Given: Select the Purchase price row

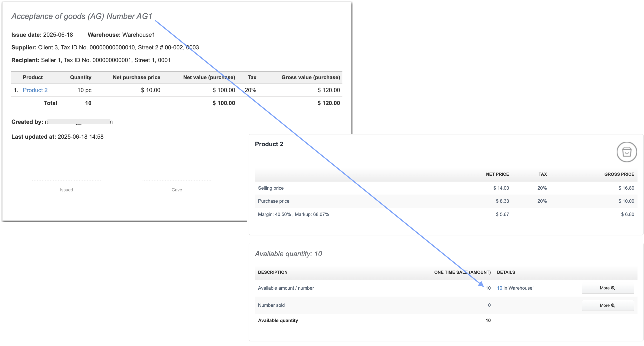Looking at the screenshot, I should click(274, 201).
